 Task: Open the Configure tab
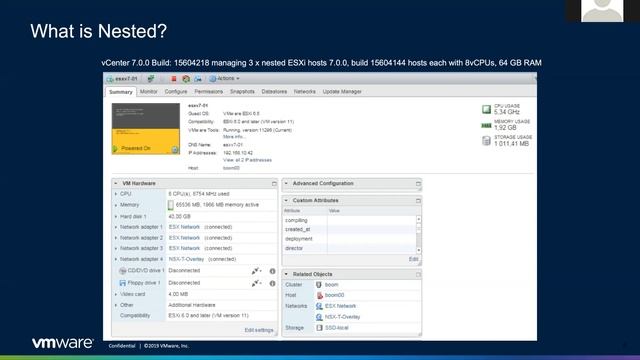(176, 92)
